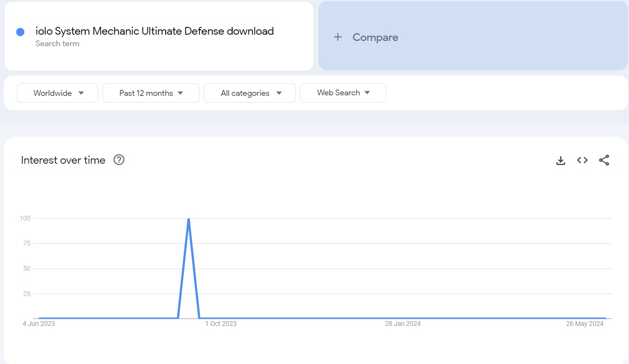The image size is (629, 364).
Task: Click the 26 May 2024 axis label
Action: pos(585,324)
